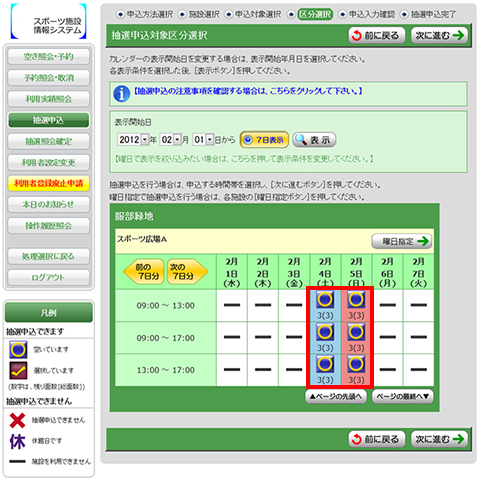Select the Feb 4 09:00–17:00 availability icon
Screen dimensions: 480x480
(x=325, y=332)
